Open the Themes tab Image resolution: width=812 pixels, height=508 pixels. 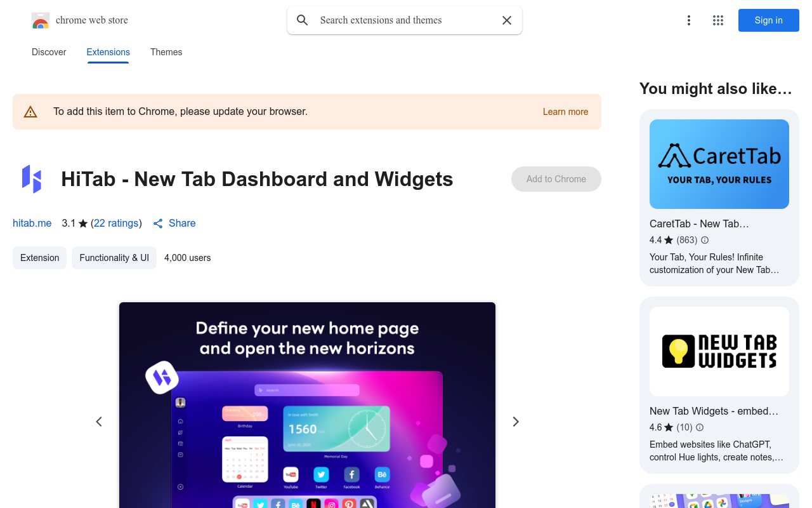[166, 52]
